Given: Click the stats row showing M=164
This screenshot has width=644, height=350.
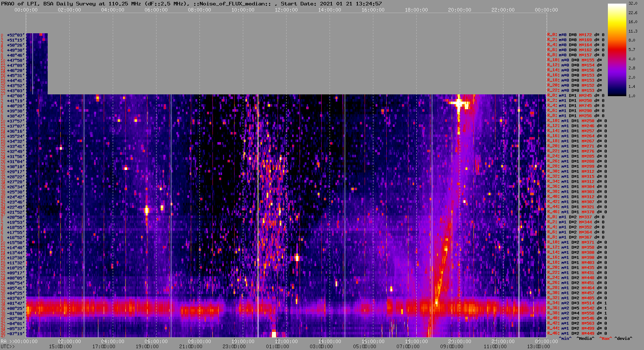Looking at the screenshot, I should coord(576,45).
